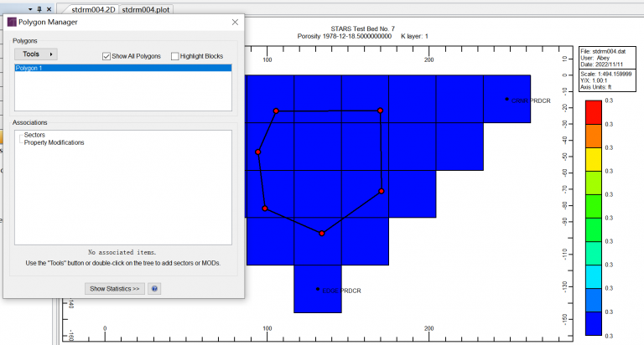The height and width of the screenshot is (345, 644).
Task: Click the Show Statistics button
Action: (x=115, y=288)
